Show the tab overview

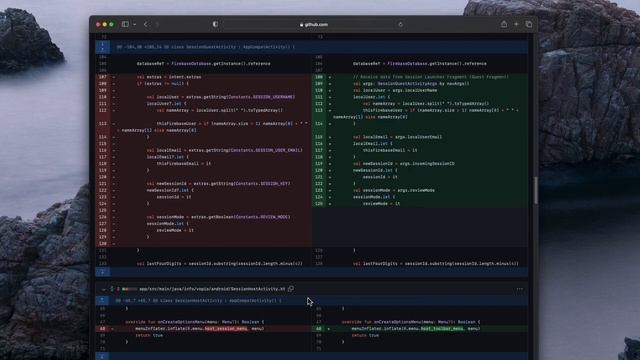(529, 24)
